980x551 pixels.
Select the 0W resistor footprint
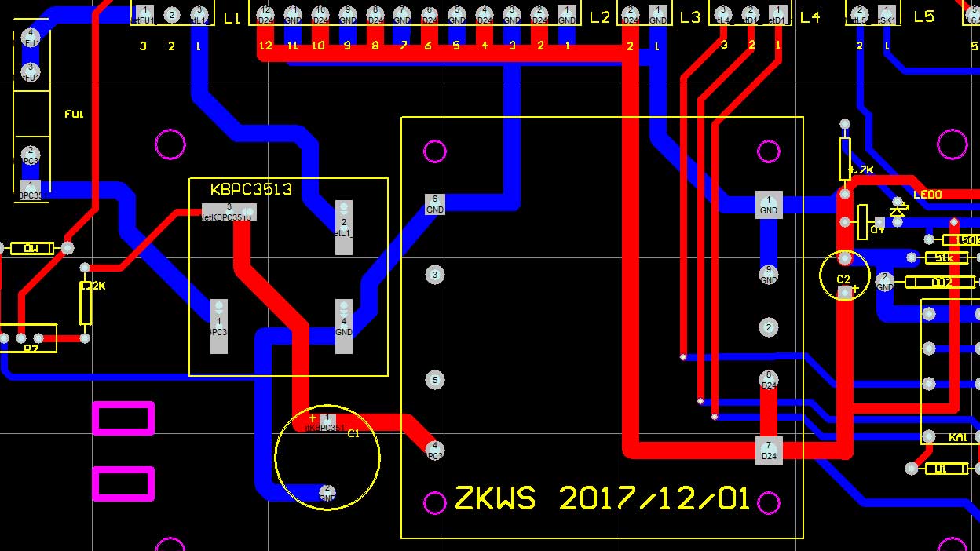pyautogui.click(x=32, y=249)
